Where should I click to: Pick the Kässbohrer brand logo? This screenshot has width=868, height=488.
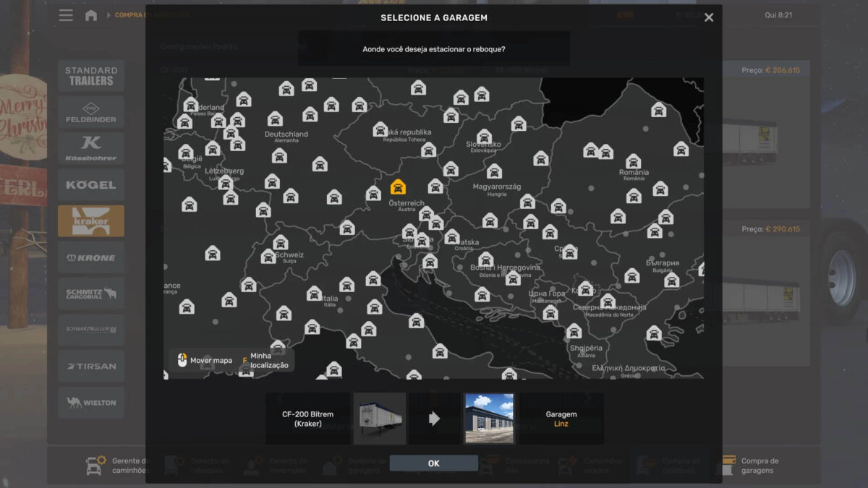coord(91,148)
